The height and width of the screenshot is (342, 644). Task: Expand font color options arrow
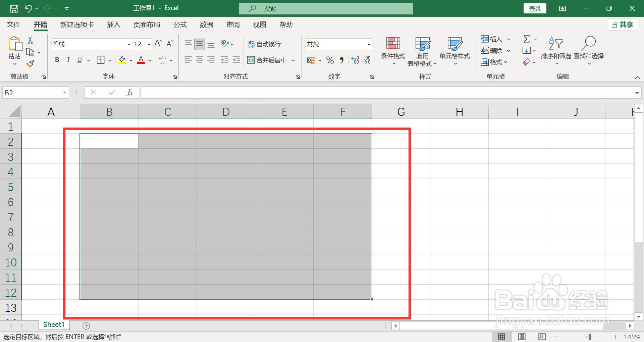(150, 60)
